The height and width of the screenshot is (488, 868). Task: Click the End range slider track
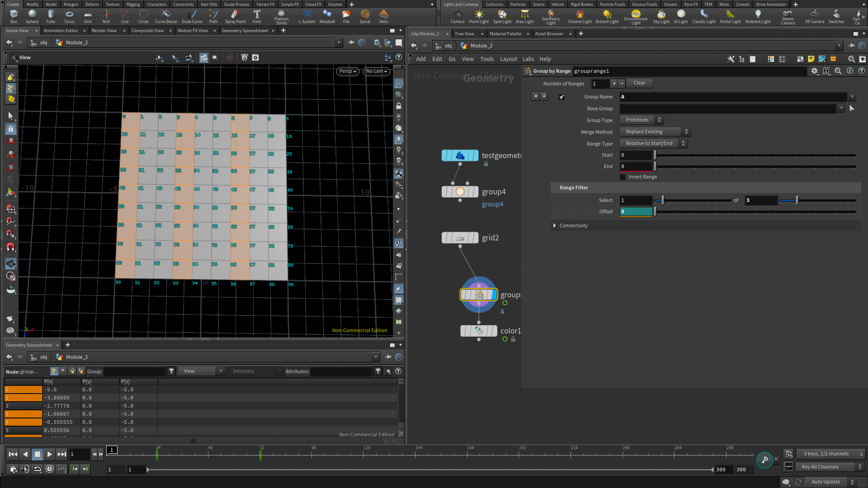pyautogui.click(x=755, y=167)
